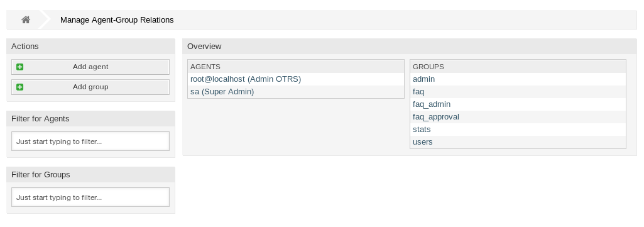This screenshot has height=227, width=644.
Task: Open the admin group link
Action: click(423, 79)
